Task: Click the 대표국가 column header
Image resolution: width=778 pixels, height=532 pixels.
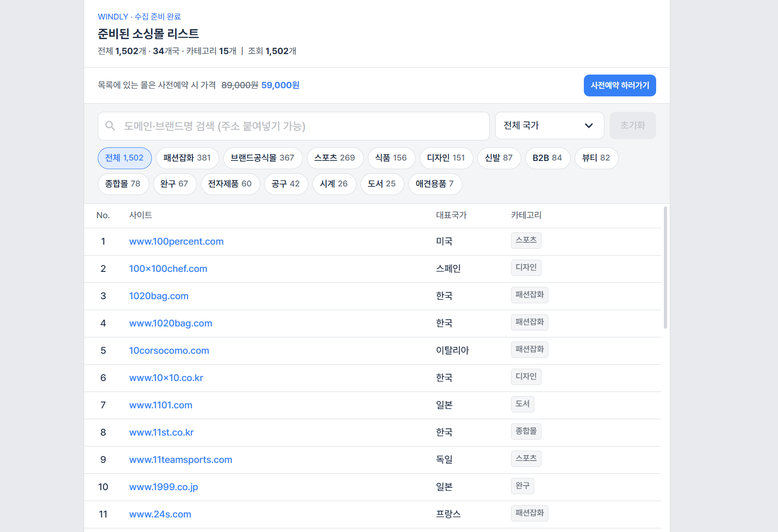Action: pyautogui.click(x=451, y=215)
